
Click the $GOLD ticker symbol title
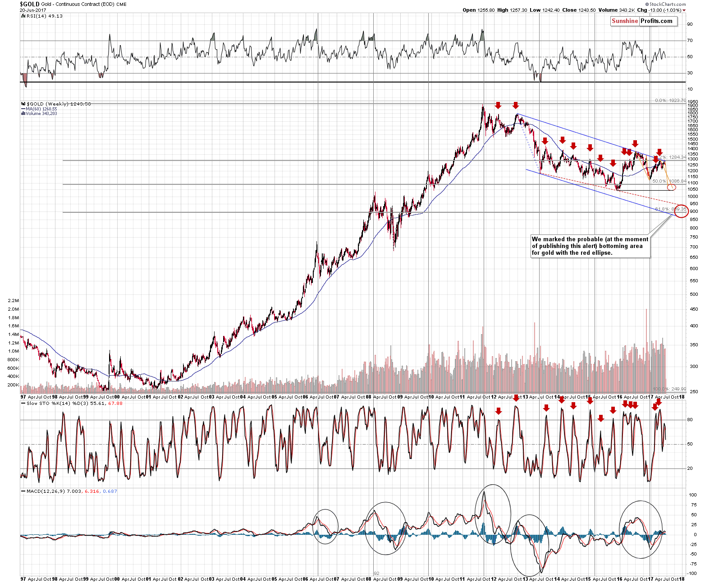tap(29, 4)
